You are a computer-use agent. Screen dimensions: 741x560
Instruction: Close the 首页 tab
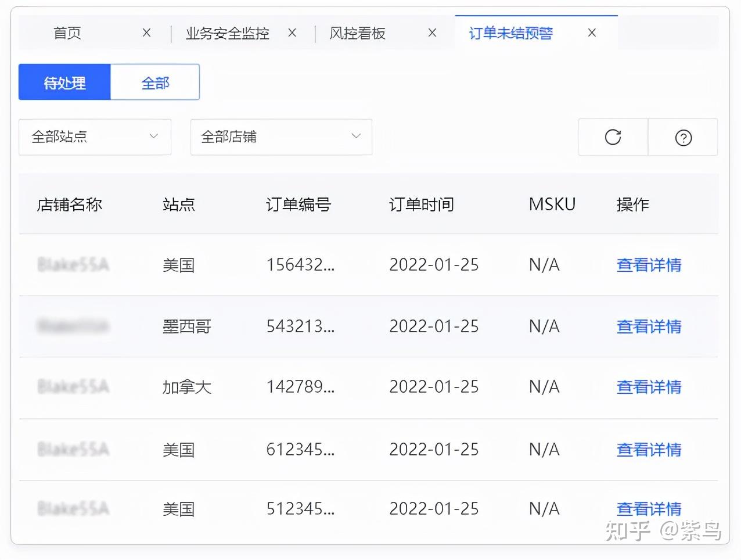click(x=147, y=33)
